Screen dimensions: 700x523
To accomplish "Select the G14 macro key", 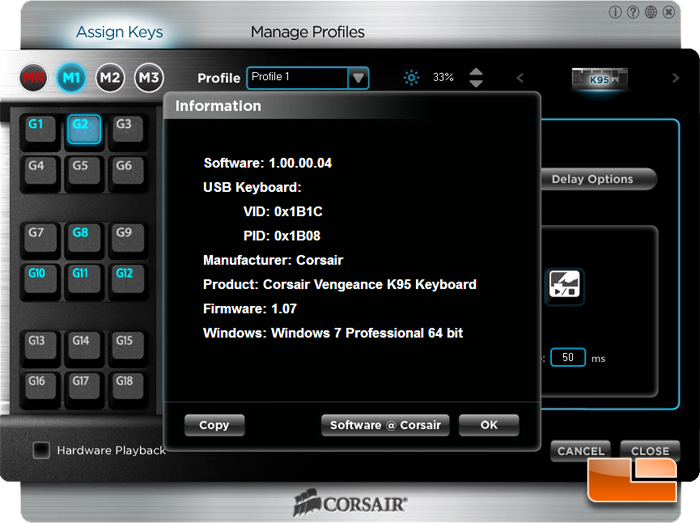I will 84,345.
